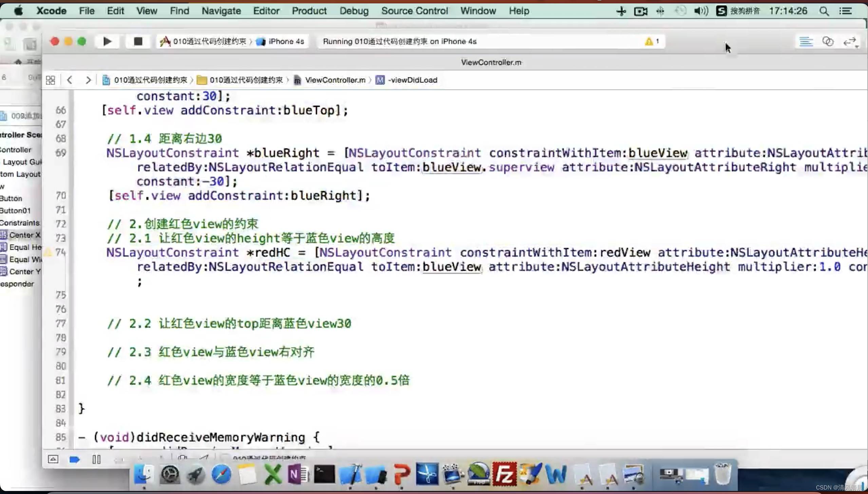The width and height of the screenshot is (868, 494).
Task: Pause program execution in debug bar
Action: 96,459
